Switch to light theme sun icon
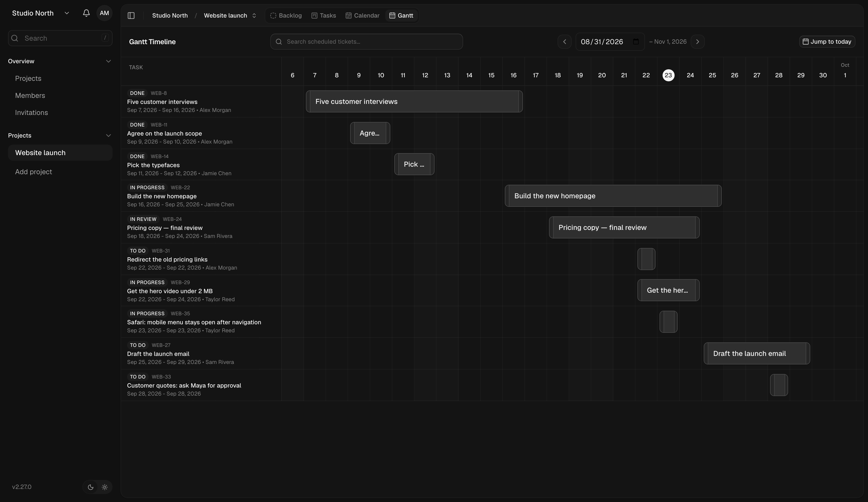 pyautogui.click(x=105, y=487)
